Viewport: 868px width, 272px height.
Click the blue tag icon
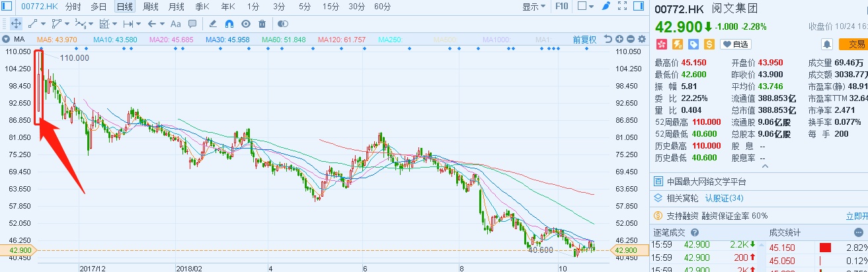[x=693, y=44]
